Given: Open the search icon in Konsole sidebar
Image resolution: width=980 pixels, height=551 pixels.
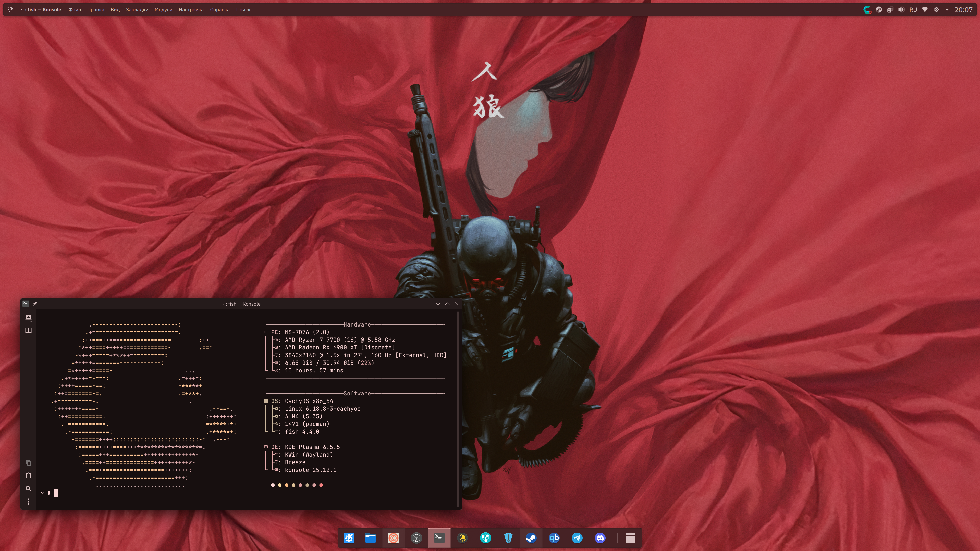Looking at the screenshot, I should (x=28, y=489).
